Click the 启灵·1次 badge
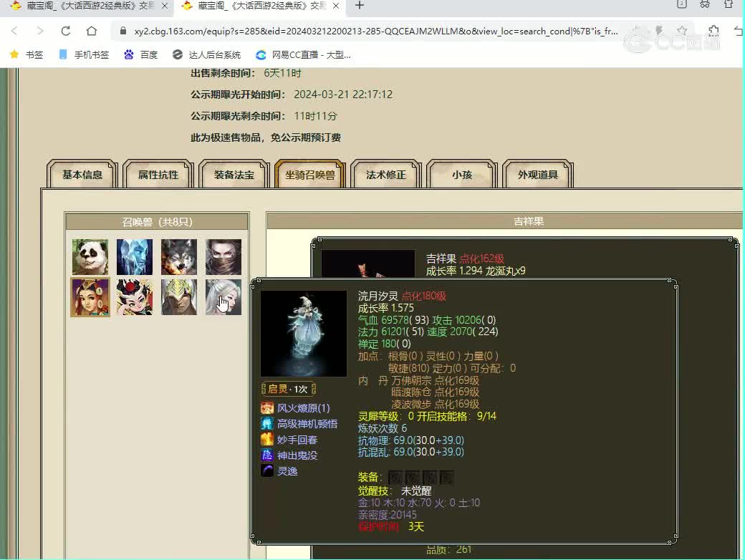 pos(289,389)
